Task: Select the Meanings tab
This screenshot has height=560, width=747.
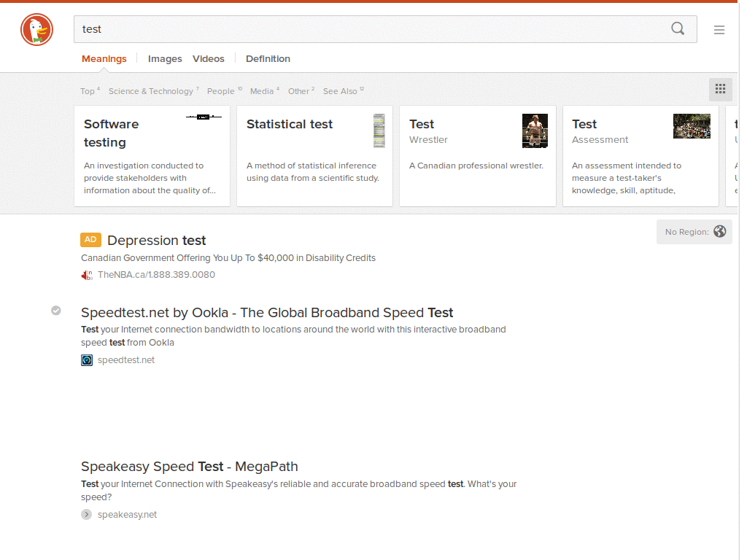Action: 104,58
